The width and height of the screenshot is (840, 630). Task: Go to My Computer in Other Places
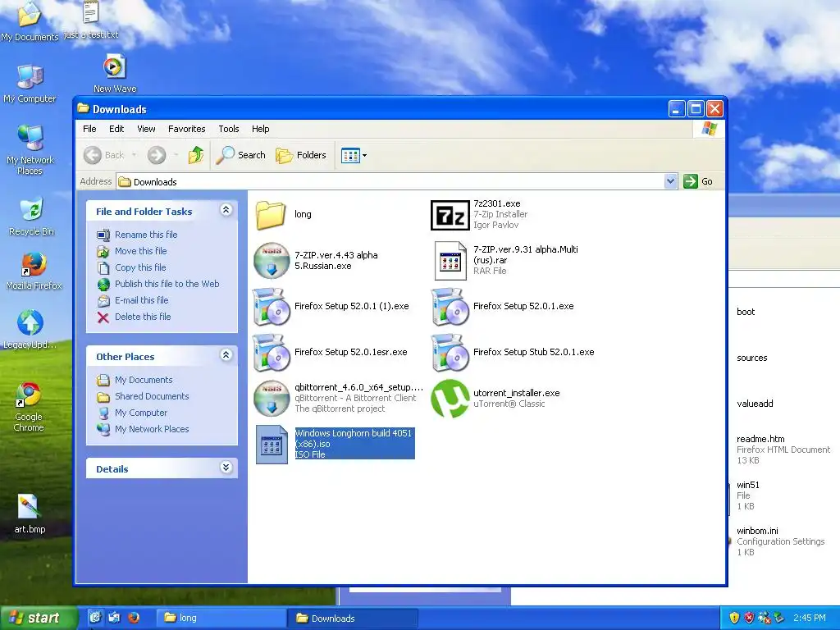[141, 413]
